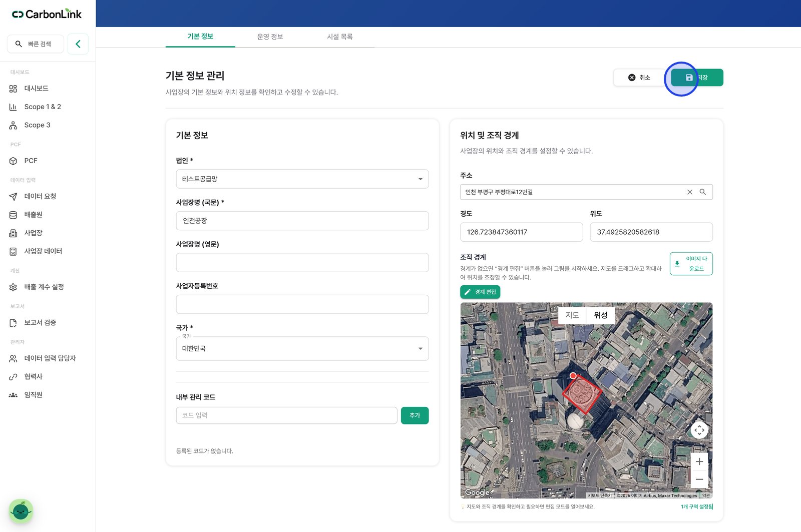
Task: Click the 코드 입력 input field
Action: coord(287,415)
